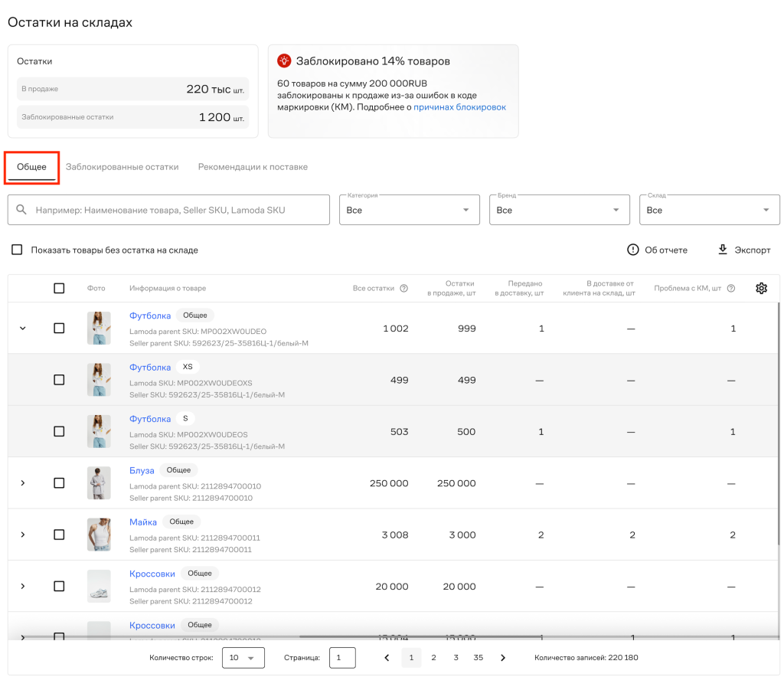Click the red blocked-goods alert icon
This screenshot has height=677, width=784.
[x=284, y=61]
